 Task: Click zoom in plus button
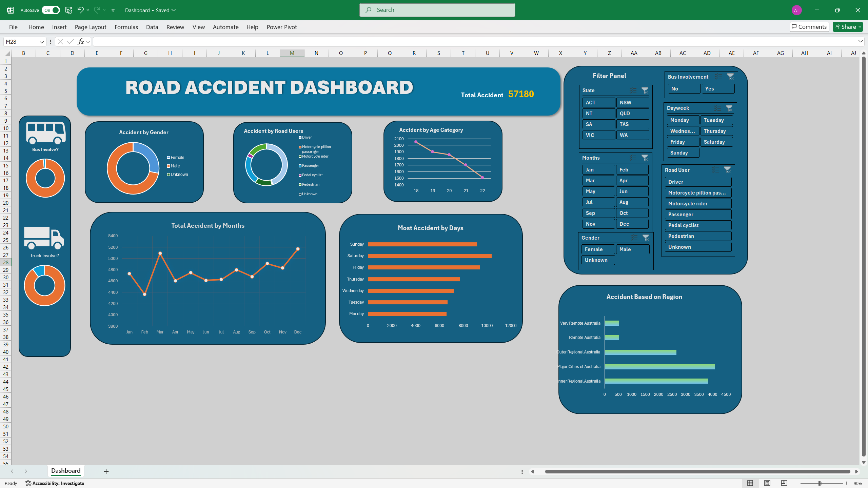846,483
